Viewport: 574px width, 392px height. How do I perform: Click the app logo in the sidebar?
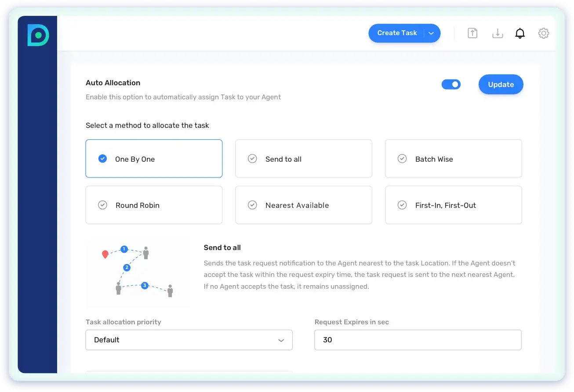[38, 35]
